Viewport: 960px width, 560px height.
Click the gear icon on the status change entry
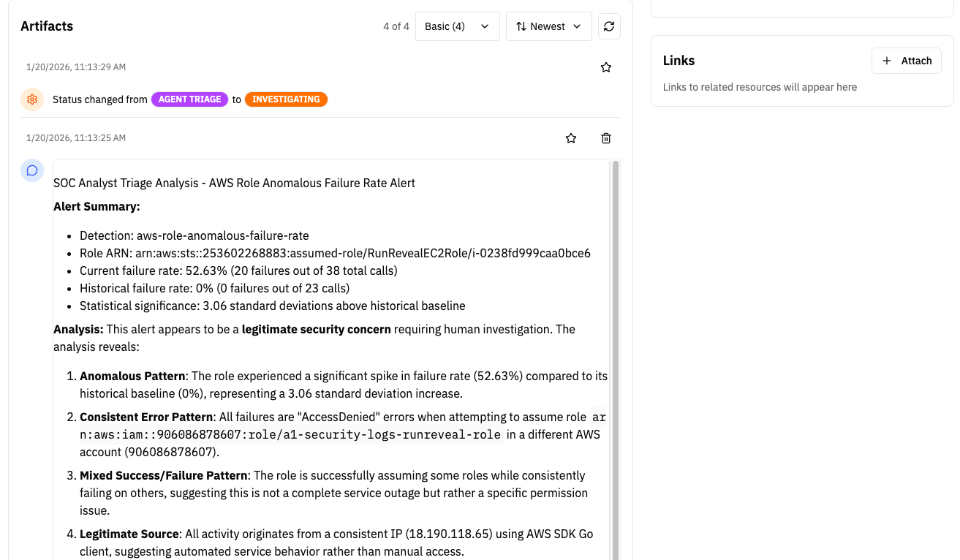(x=31, y=99)
